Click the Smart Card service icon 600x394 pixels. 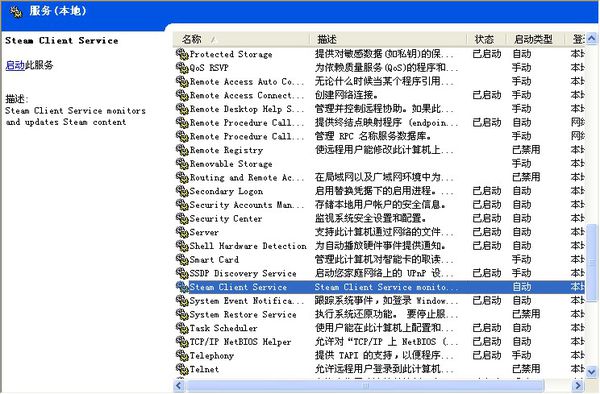pos(182,259)
